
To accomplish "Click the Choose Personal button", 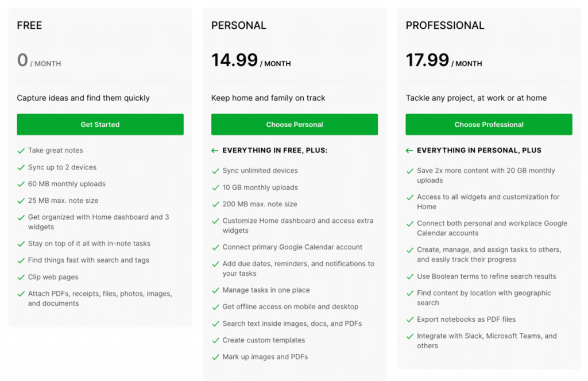I will coord(294,124).
